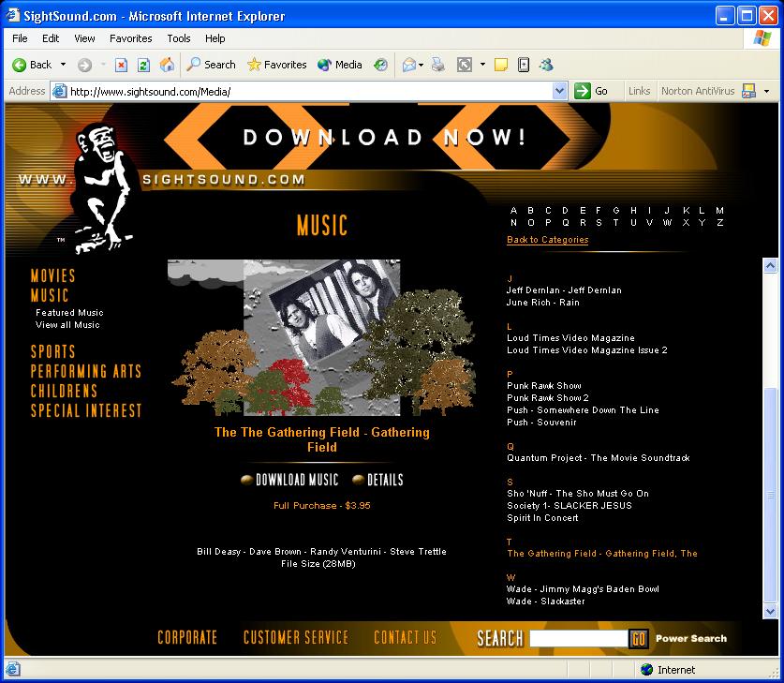Click The Gathering Field album artwork thumbnail
This screenshot has height=683, width=784.
click(322, 337)
